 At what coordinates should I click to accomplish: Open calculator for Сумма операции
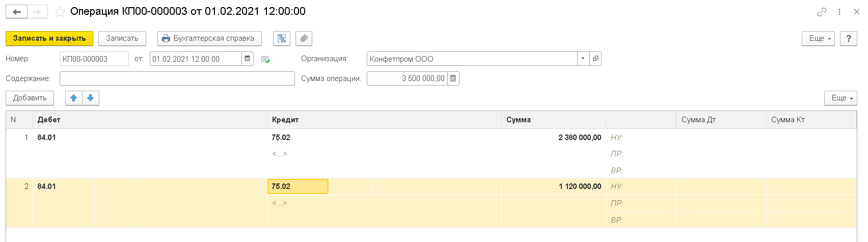tap(453, 78)
